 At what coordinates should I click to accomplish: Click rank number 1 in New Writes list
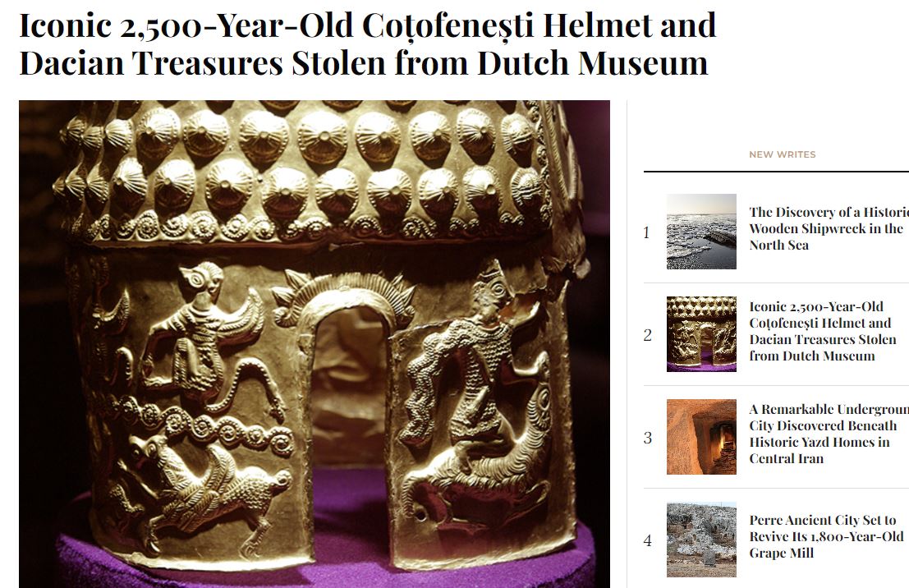point(646,232)
